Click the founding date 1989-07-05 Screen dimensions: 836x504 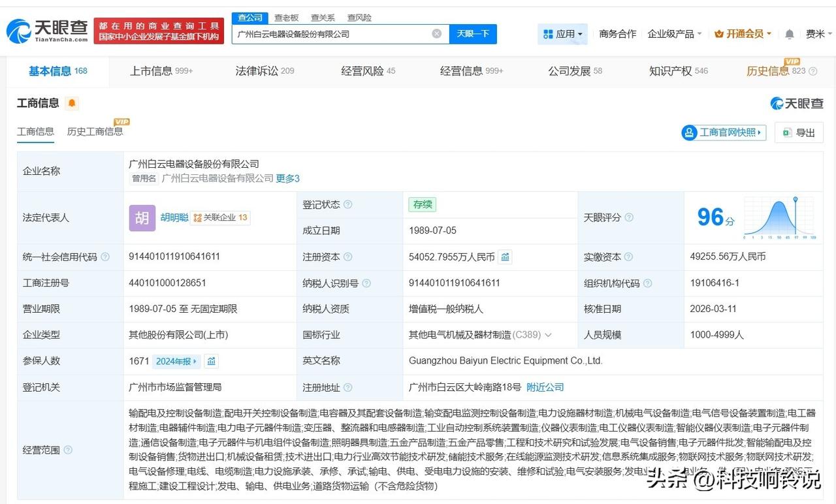[432, 230]
